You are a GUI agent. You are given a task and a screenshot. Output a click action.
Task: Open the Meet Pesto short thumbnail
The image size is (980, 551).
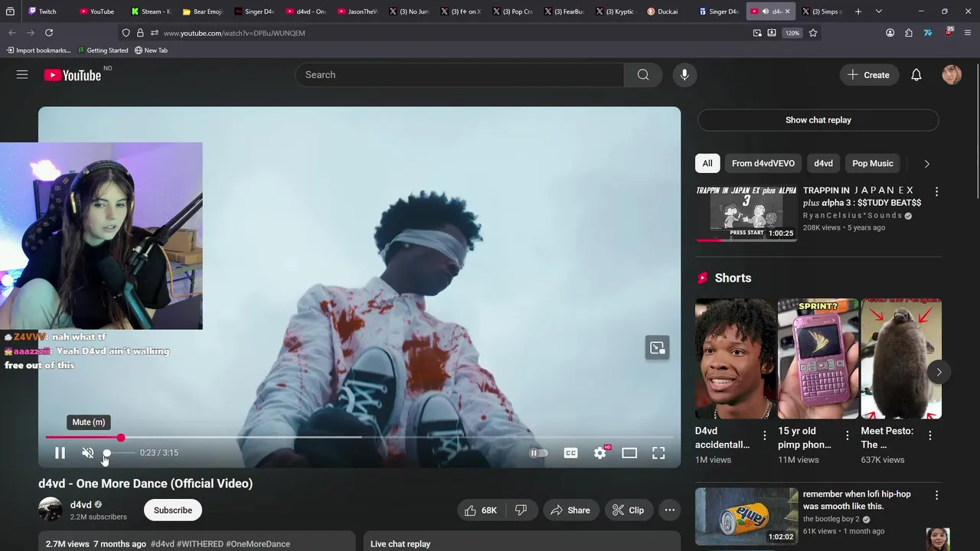(901, 359)
